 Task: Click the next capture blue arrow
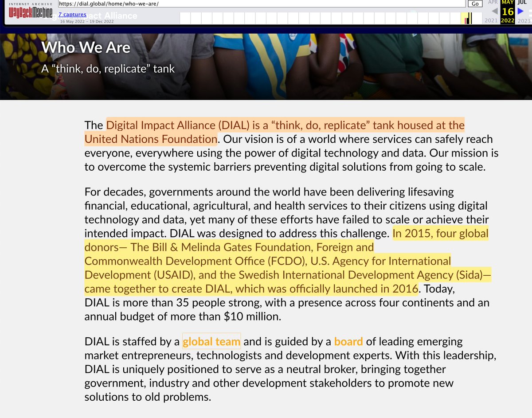pos(520,11)
